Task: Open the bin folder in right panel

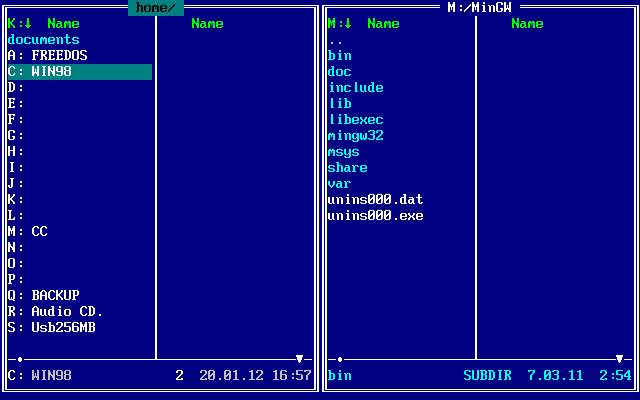Action: tap(340, 56)
